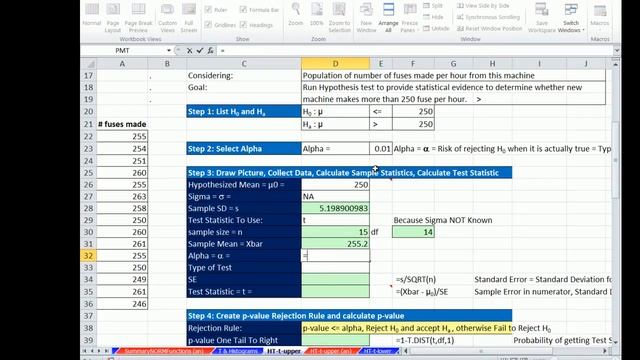Toggle the Headings checkbox
Screen dimensions: 640x360
point(256,25)
